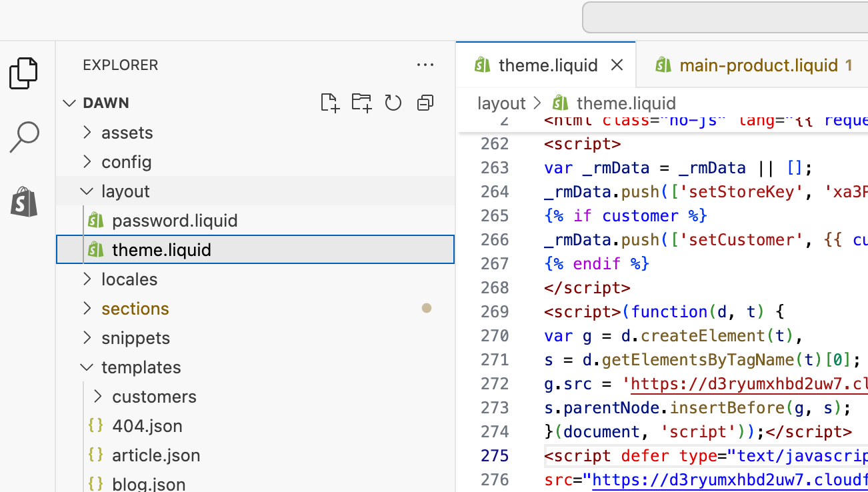Select theme.liquid in the breadcrumb path
This screenshot has height=492, width=868.
pyautogui.click(x=626, y=103)
